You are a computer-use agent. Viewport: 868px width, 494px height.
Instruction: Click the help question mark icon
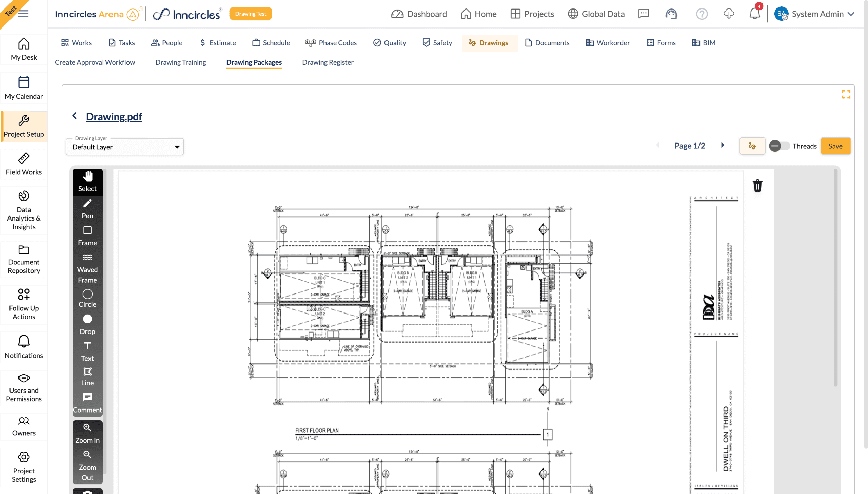click(x=702, y=14)
